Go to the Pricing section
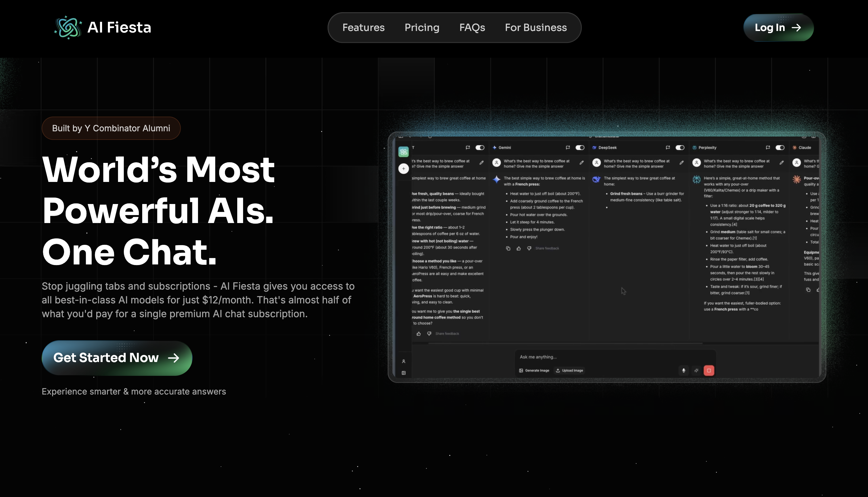Image resolution: width=868 pixels, height=497 pixels. point(422,28)
